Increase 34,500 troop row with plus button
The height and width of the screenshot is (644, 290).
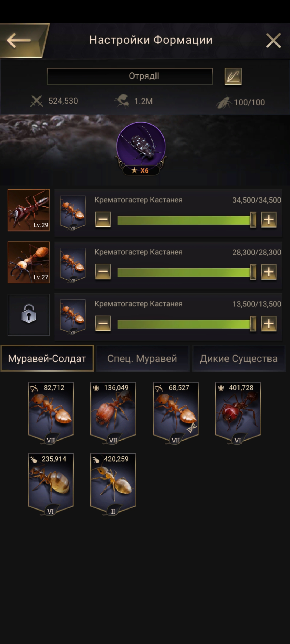269,219
